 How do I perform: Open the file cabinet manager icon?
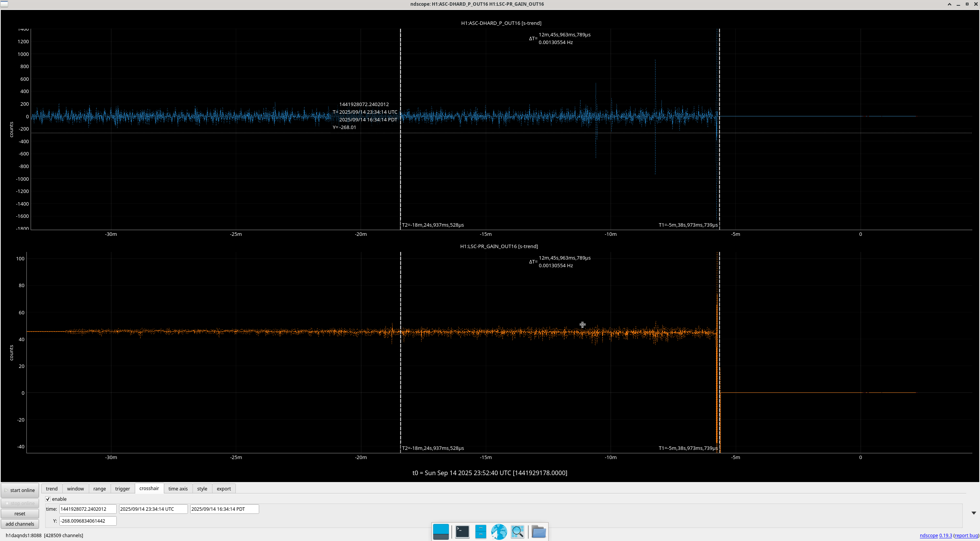[480, 532]
